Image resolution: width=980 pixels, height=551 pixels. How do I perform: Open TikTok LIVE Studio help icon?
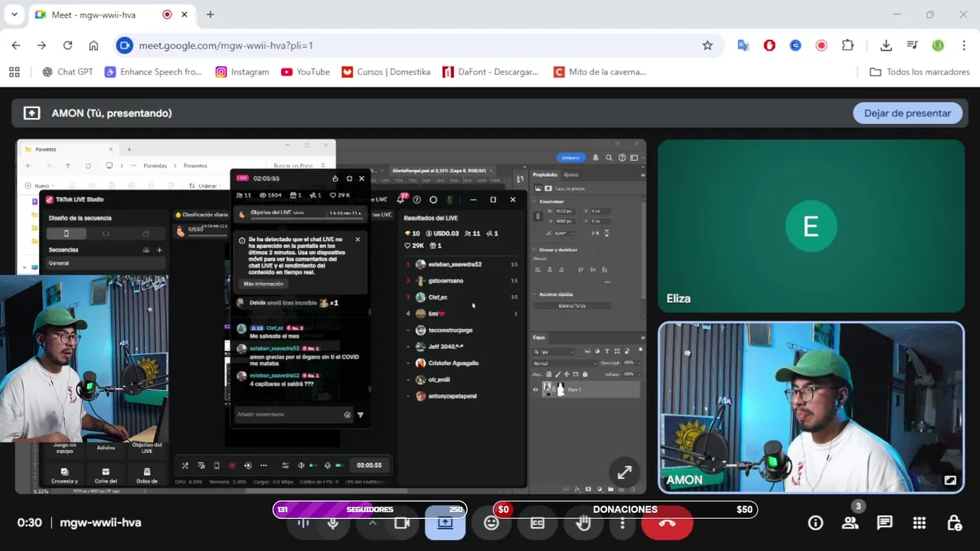click(x=416, y=200)
